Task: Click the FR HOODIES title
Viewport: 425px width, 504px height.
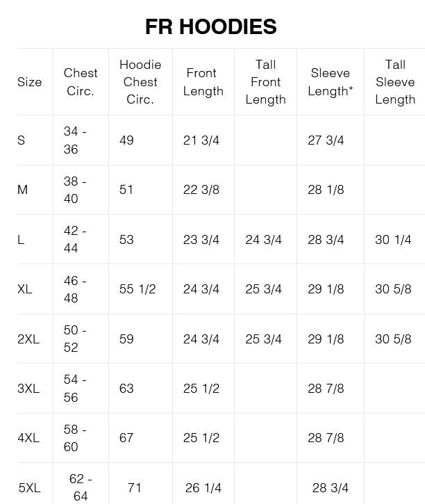Action: pos(211,26)
